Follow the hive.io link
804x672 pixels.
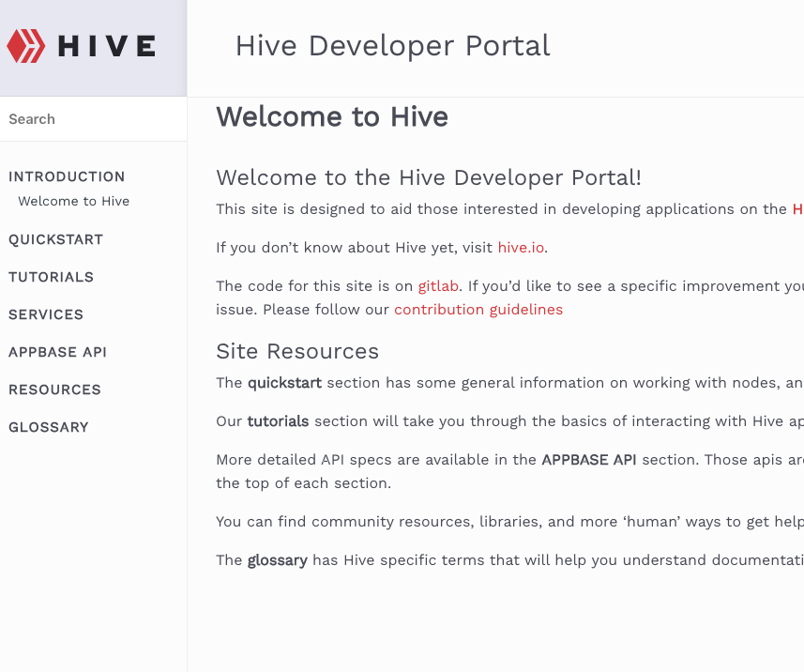point(521,247)
